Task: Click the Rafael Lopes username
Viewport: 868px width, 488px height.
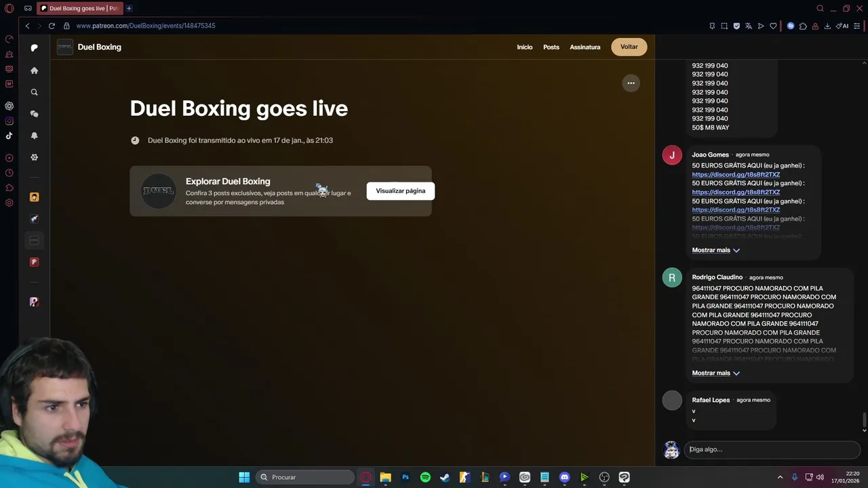Action: click(x=711, y=400)
